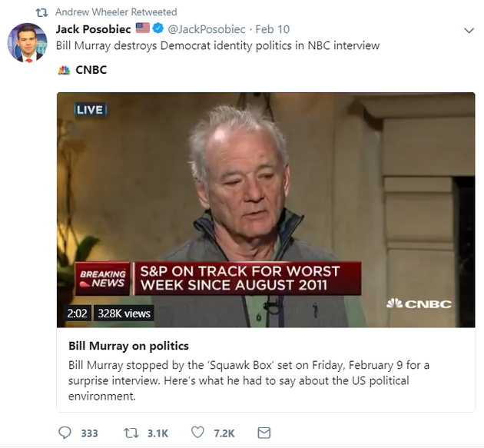Click the blue verified badge
The height and width of the screenshot is (448, 484).
[158, 29]
